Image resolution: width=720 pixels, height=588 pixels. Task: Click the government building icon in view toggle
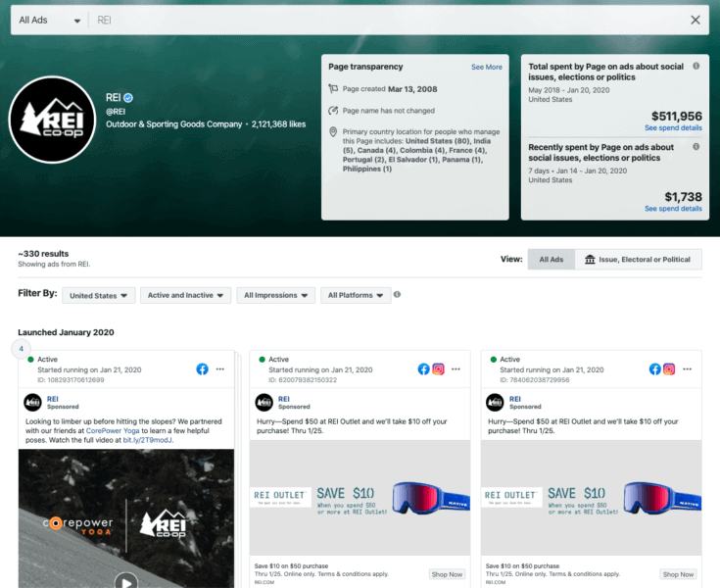pos(590,259)
